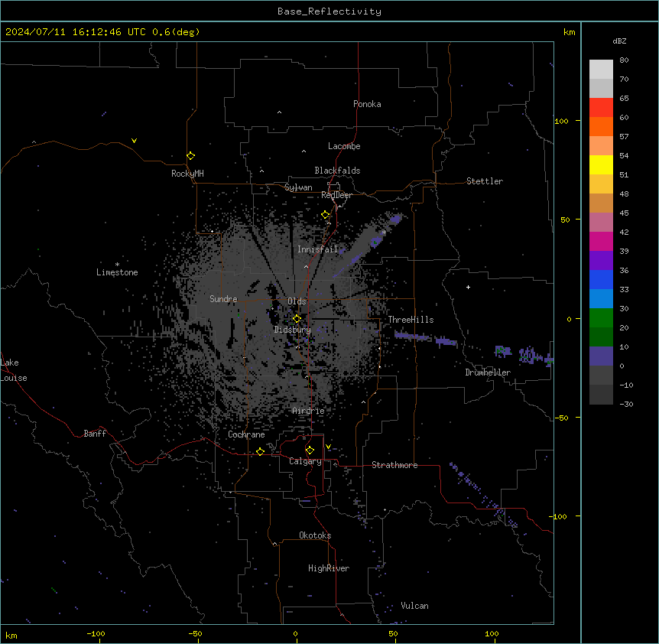Click the yellow diamond marker above the Calgary label
659x644 pixels.
click(310, 450)
